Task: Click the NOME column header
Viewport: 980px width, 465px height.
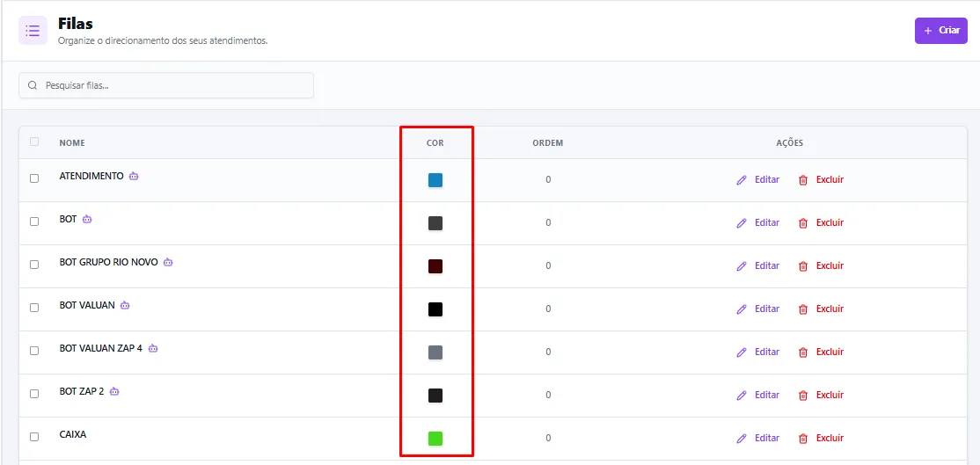Action: [x=72, y=143]
